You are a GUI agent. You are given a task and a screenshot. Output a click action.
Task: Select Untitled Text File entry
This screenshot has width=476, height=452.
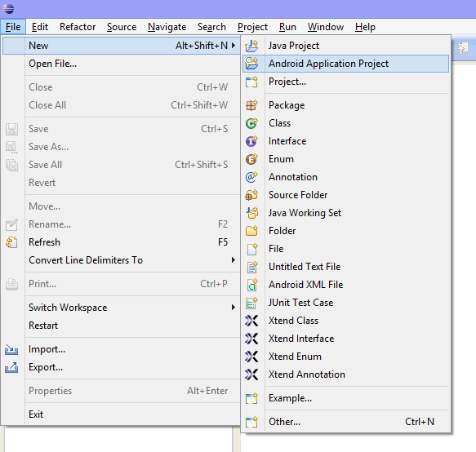pyautogui.click(x=345, y=267)
